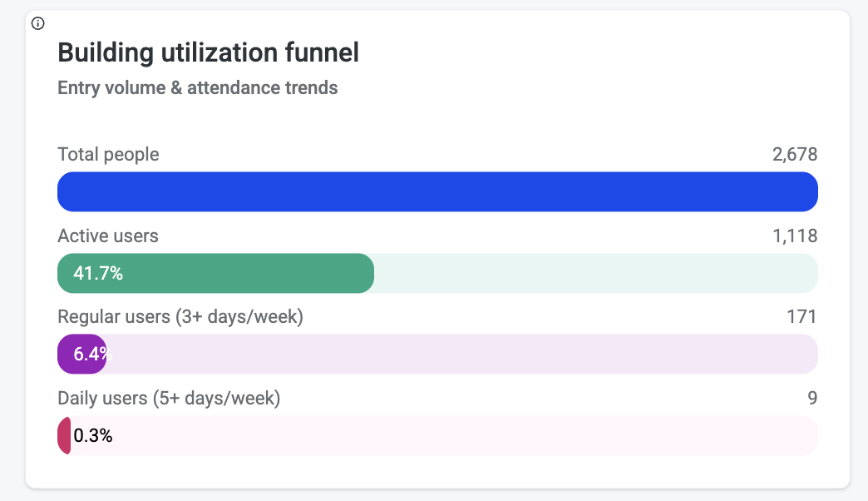The width and height of the screenshot is (868, 501).
Task: Click the 1,118 active users count
Action: 794,236
